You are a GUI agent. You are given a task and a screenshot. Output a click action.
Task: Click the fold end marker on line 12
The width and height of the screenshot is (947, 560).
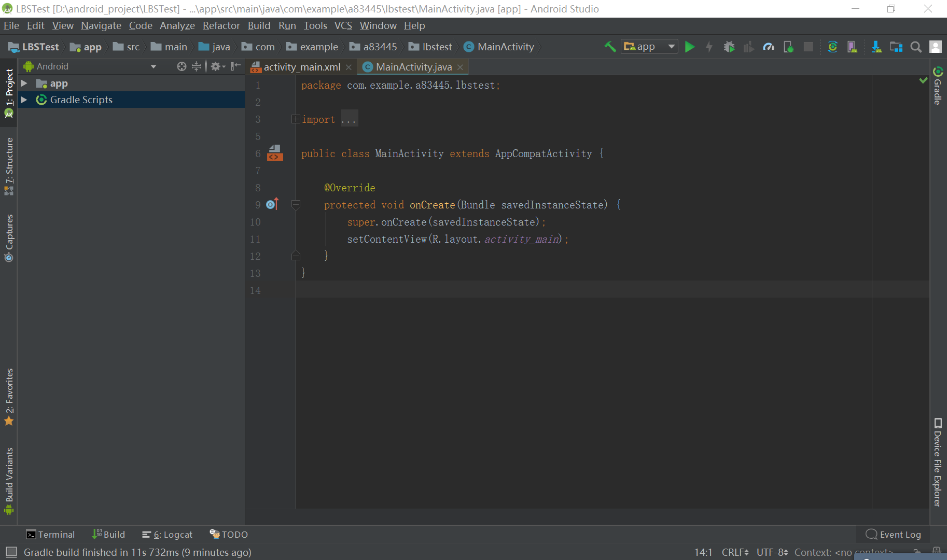[296, 256]
